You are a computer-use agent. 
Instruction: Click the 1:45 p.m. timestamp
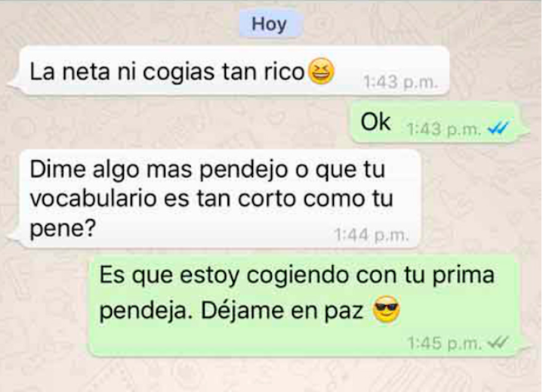pos(444,343)
